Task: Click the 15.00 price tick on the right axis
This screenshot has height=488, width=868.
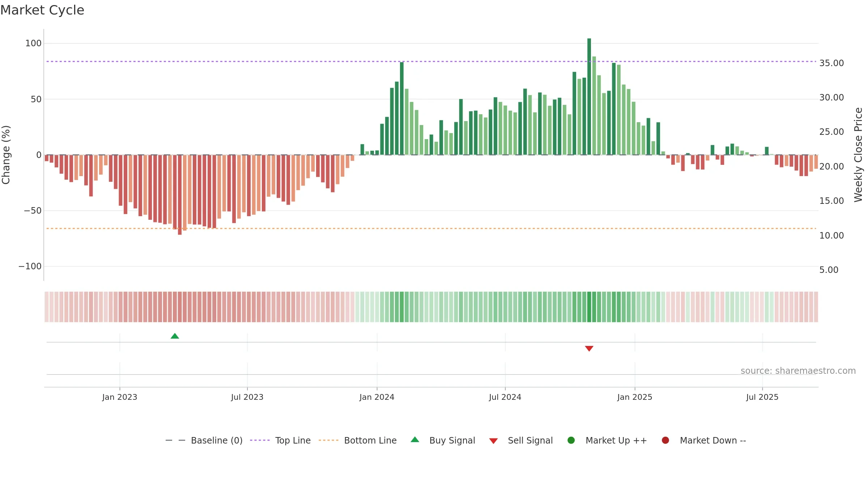Action: click(831, 201)
